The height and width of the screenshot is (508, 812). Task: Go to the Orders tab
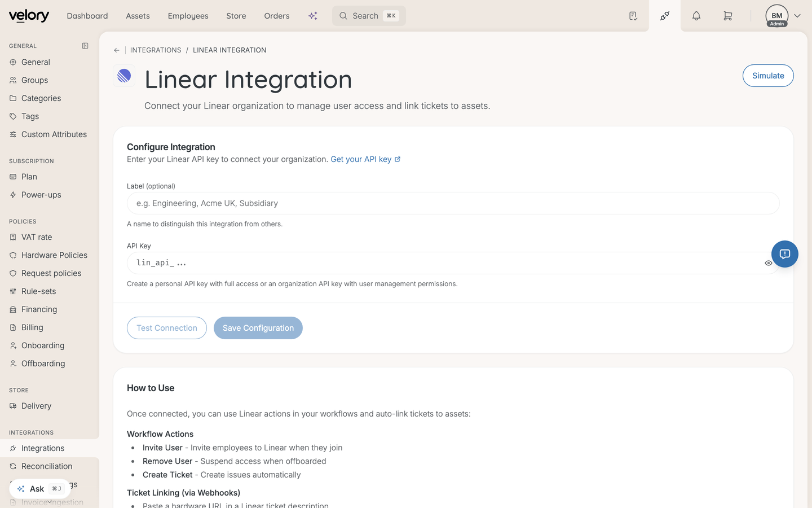pyautogui.click(x=277, y=16)
